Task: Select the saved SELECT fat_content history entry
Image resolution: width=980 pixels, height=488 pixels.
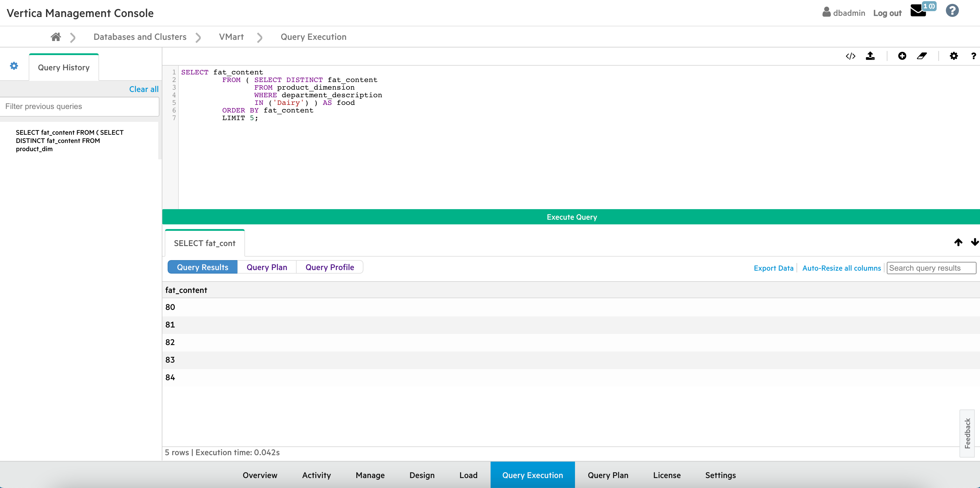Action: tap(79, 141)
